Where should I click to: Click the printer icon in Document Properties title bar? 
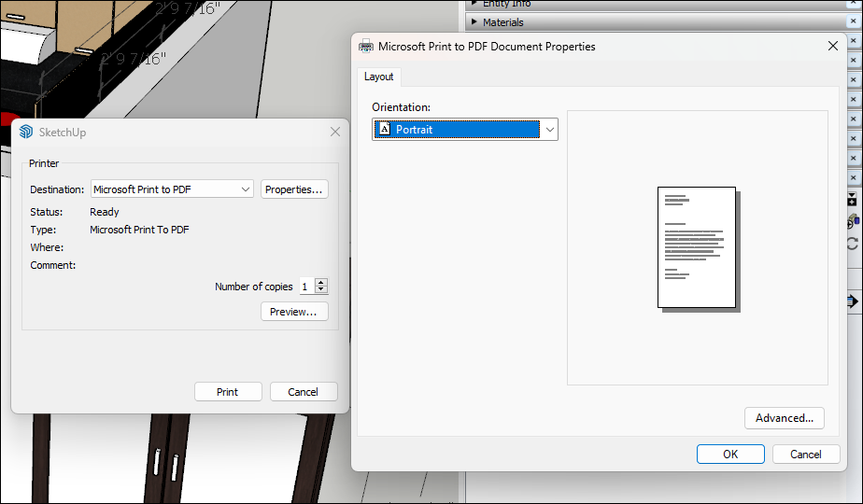[x=366, y=47]
